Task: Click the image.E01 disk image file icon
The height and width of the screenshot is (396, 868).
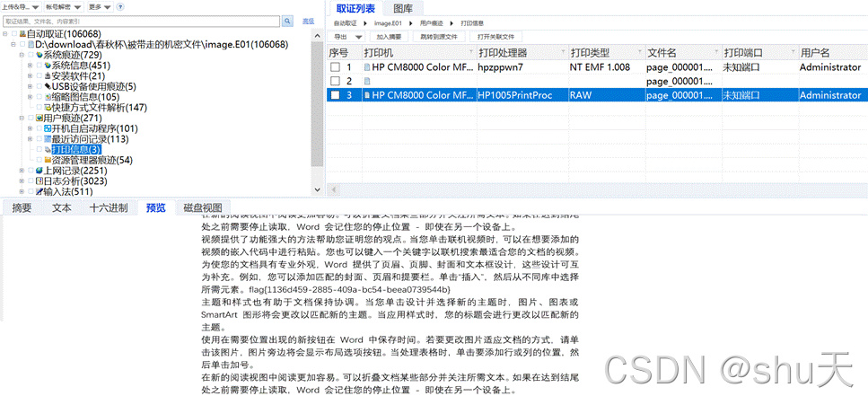Action: pyautogui.click(x=31, y=44)
